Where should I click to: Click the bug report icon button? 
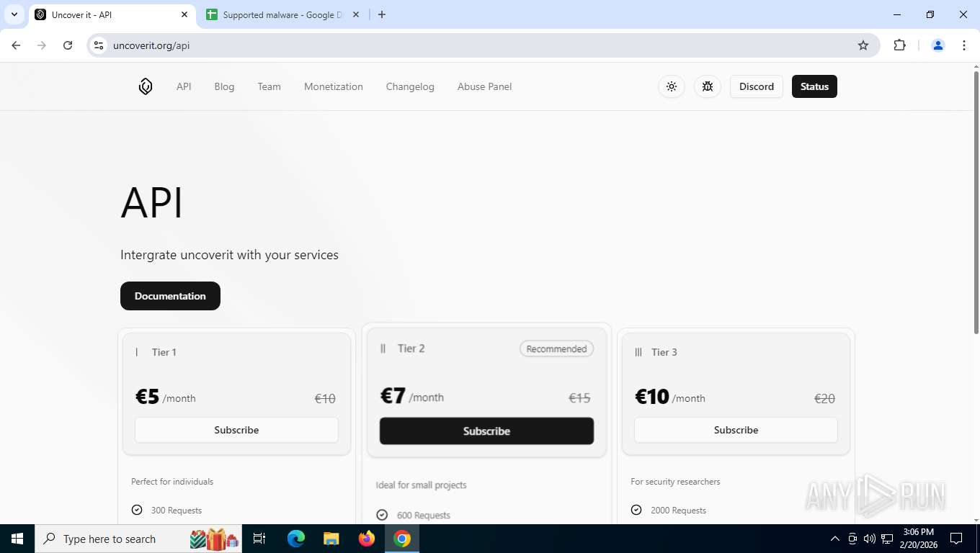pos(708,86)
